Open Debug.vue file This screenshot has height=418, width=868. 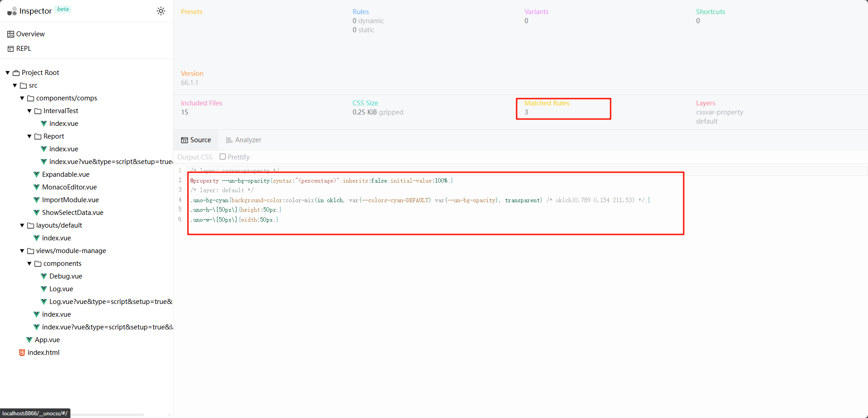coord(66,276)
